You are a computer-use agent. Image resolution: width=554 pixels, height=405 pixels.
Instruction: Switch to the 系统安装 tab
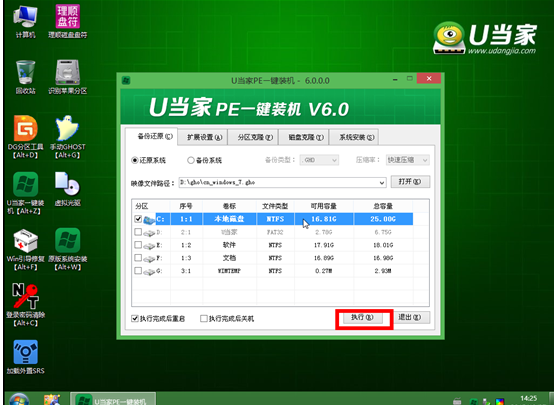(354, 137)
